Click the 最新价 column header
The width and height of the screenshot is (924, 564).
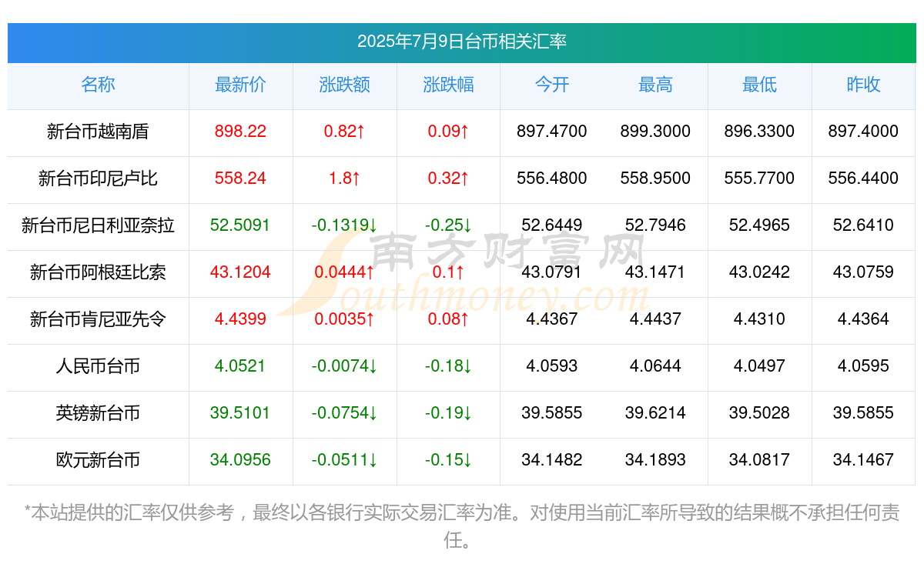[x=240, y=85]
